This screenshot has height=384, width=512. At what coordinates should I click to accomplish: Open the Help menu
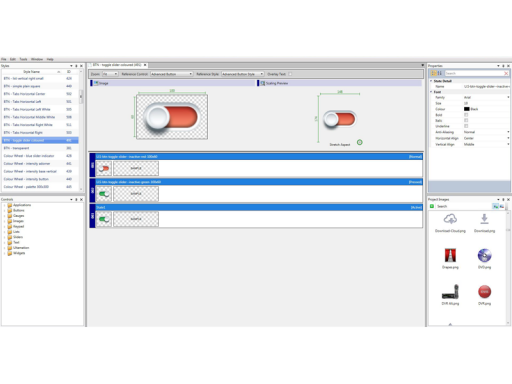pyautogui.click(x=50, y=59)
